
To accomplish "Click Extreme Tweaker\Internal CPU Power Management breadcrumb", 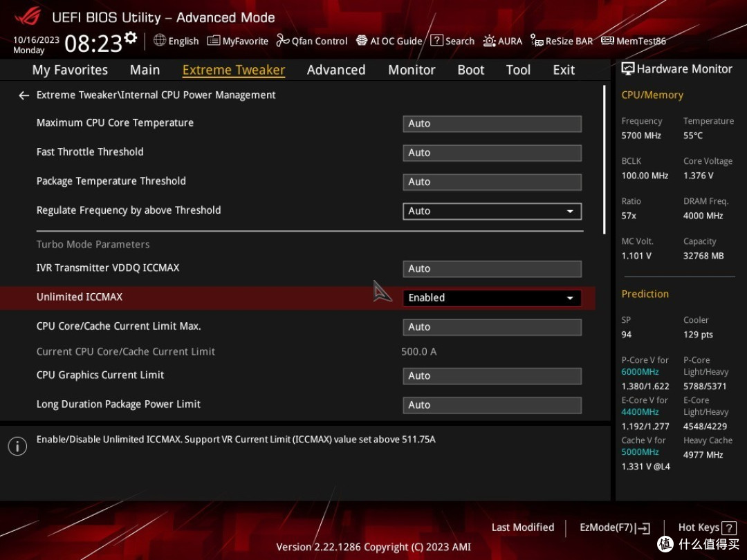I will [156, 95].
